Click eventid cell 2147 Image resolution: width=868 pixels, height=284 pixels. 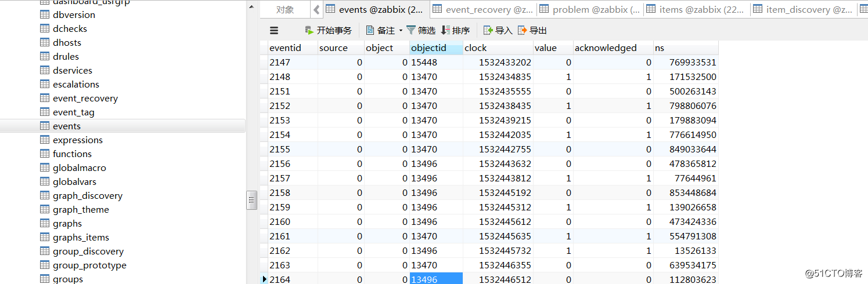click(x=293, y=62)
